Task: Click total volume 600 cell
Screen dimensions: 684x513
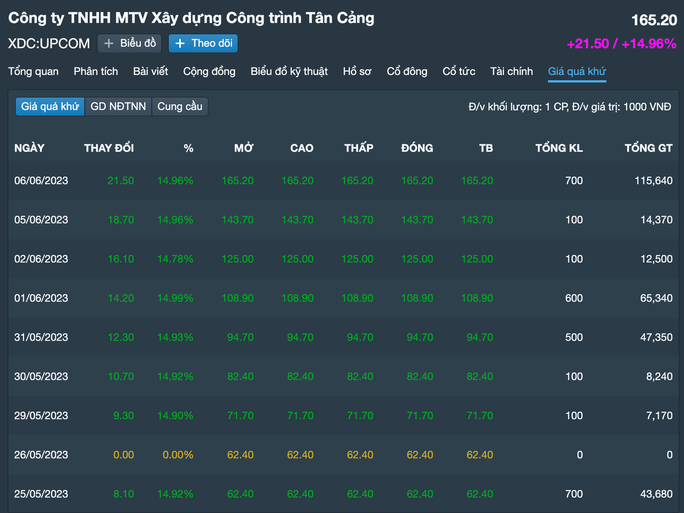Action: pyautogui.click(x=574, y=298)
